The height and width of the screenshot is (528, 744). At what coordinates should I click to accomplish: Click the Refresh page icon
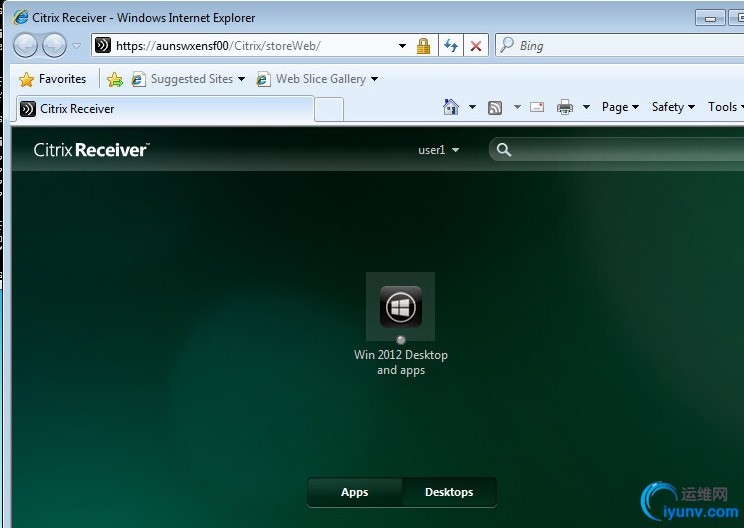(451, 46)
